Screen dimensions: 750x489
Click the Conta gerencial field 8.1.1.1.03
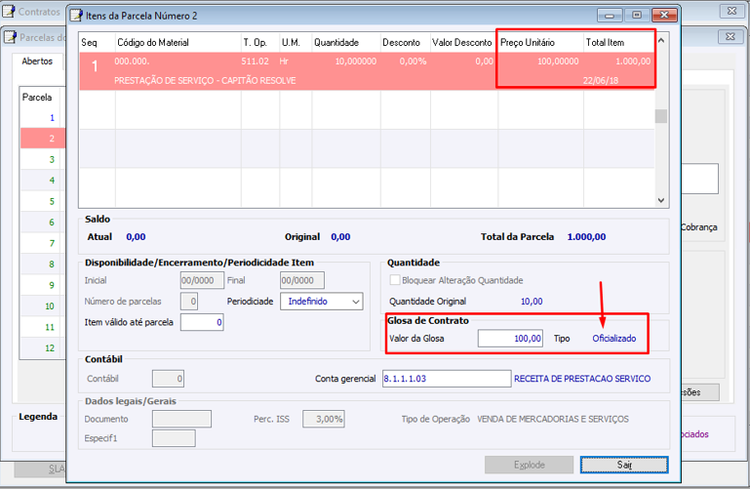coord(446,378)
